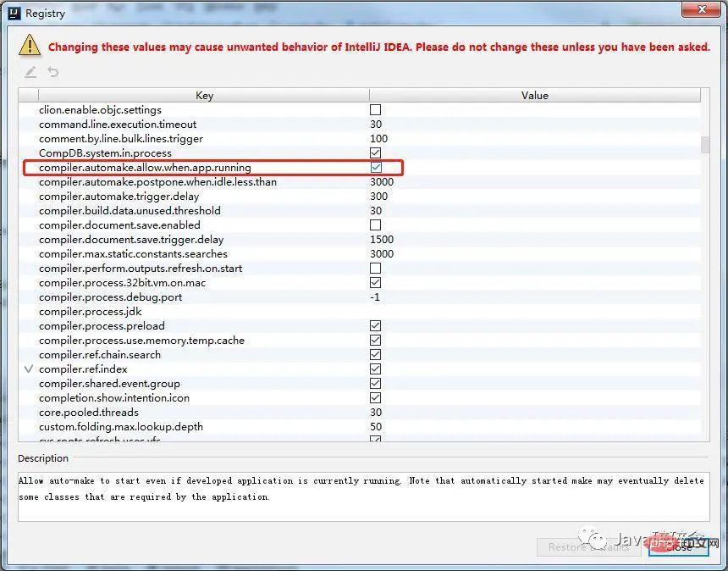The height and width of the screenshot is (571, 728).
Task: Sort by the Value column header
Action: [535, 95]
